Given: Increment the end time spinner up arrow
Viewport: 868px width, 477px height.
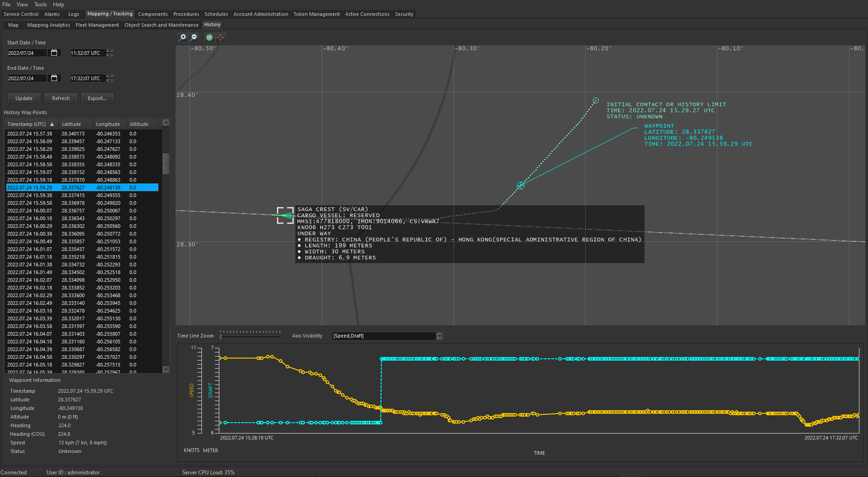Looking at the screenshot, I should click(x=110, y=76).
